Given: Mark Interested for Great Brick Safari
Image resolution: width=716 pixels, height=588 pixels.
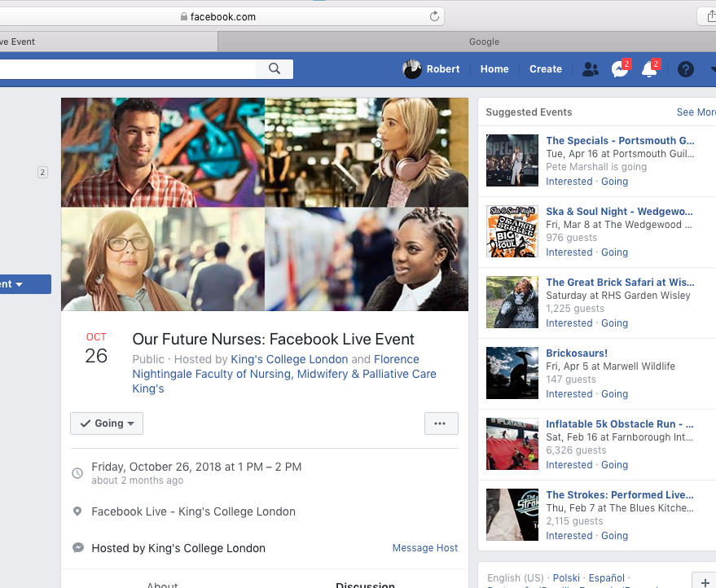Looking at the screenshot, I should 569,323.
